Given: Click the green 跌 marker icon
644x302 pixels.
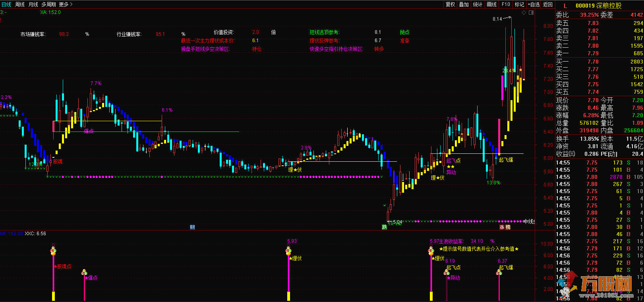Looking at the screenshot, I should (384, 227).
